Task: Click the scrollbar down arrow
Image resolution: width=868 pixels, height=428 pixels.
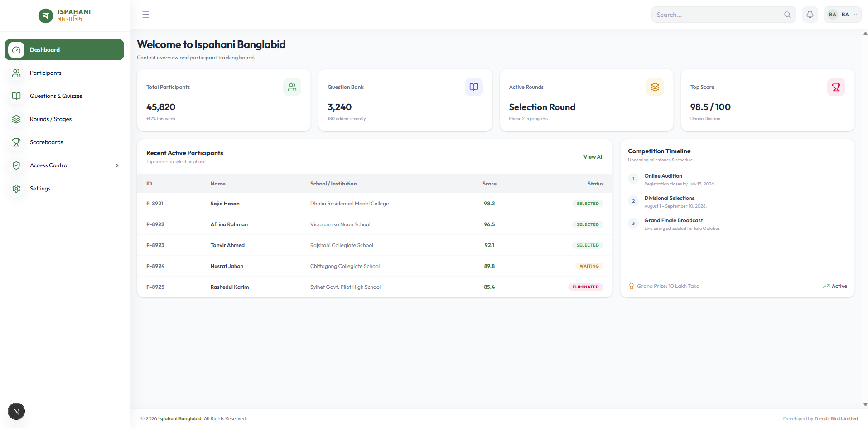Action: click(x=865, y=404)
